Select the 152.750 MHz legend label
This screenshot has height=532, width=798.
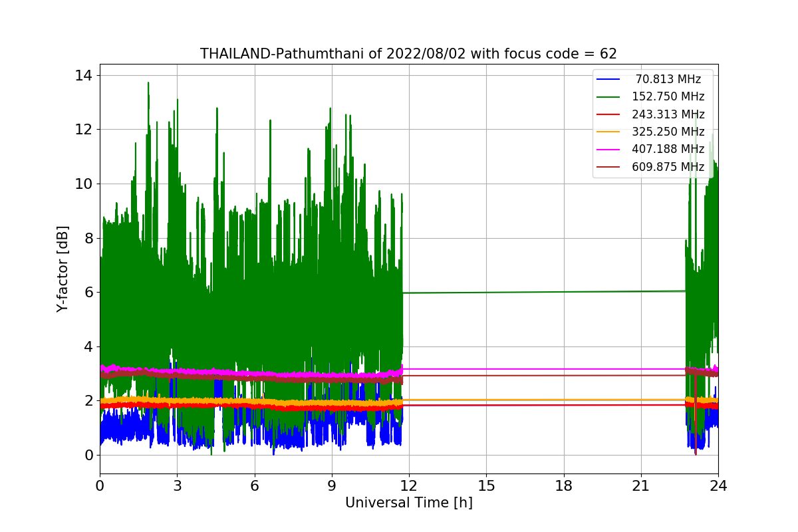click(668, 96)
